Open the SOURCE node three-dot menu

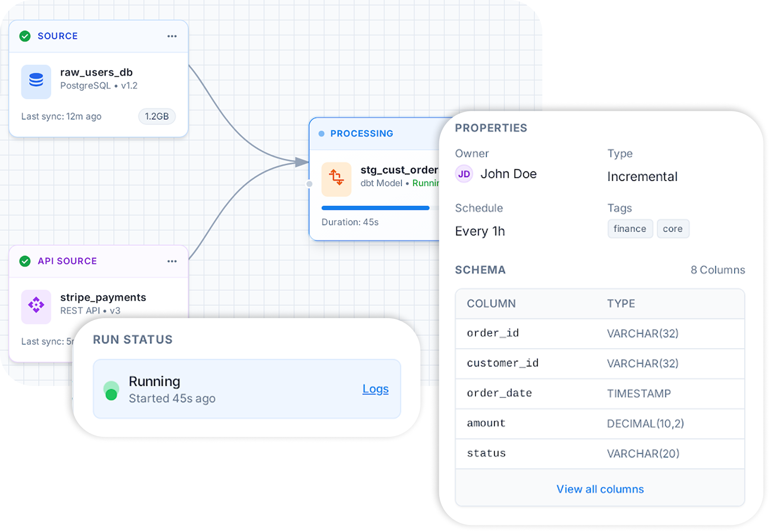tap(172, 36)
